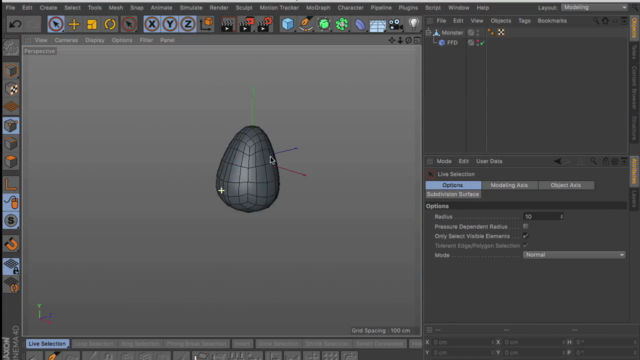Click the Monster phong tag icon
The height and width of the screenshot is (360, 640).
(x=491, y=33)
